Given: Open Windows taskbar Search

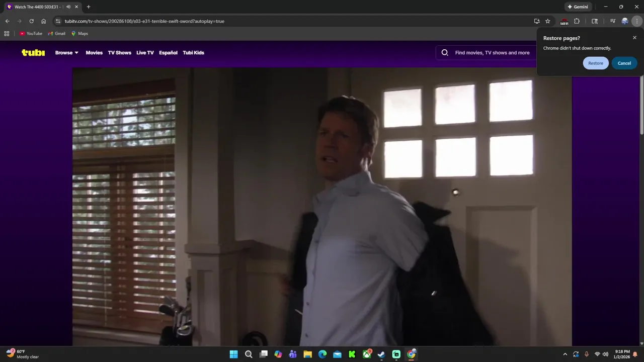Looking at the screenshot, I should 249,354.
